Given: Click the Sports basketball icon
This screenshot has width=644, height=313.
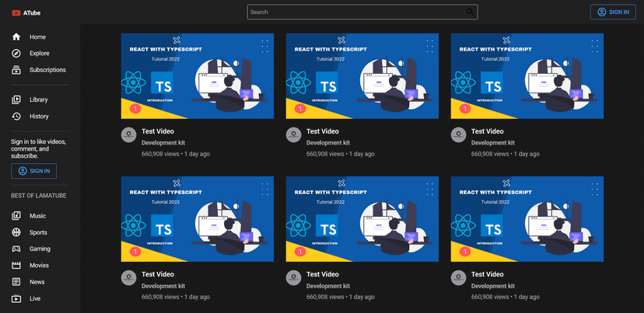Looking at the screenshot, I should 16,232.
